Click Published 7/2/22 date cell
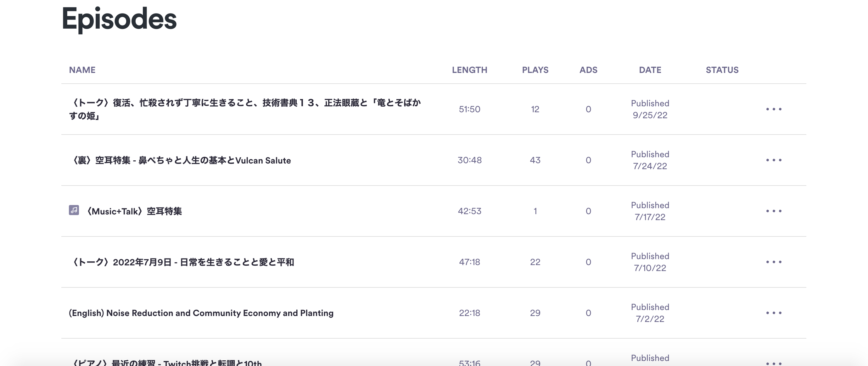868x366 pixels. pos(650,313)
